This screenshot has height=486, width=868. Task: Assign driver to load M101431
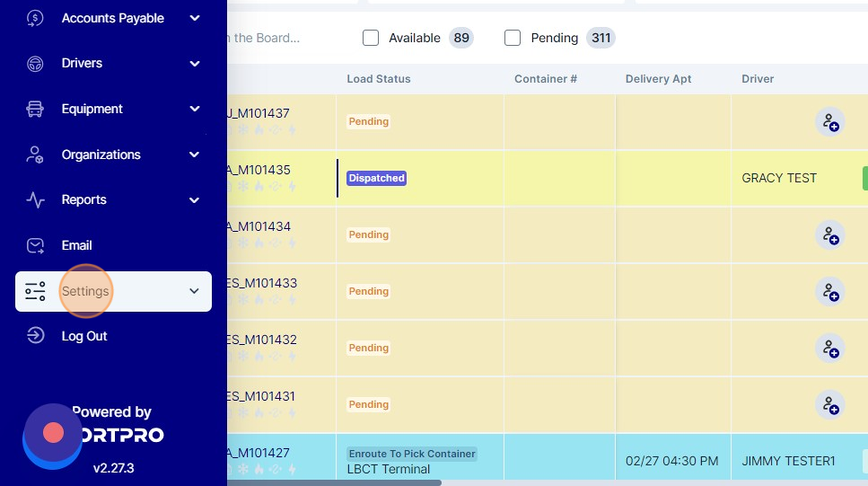click(x=829, y=404)
